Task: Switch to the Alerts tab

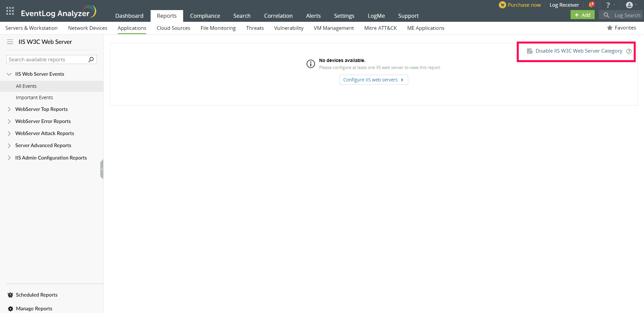Action: click(313, 16)
